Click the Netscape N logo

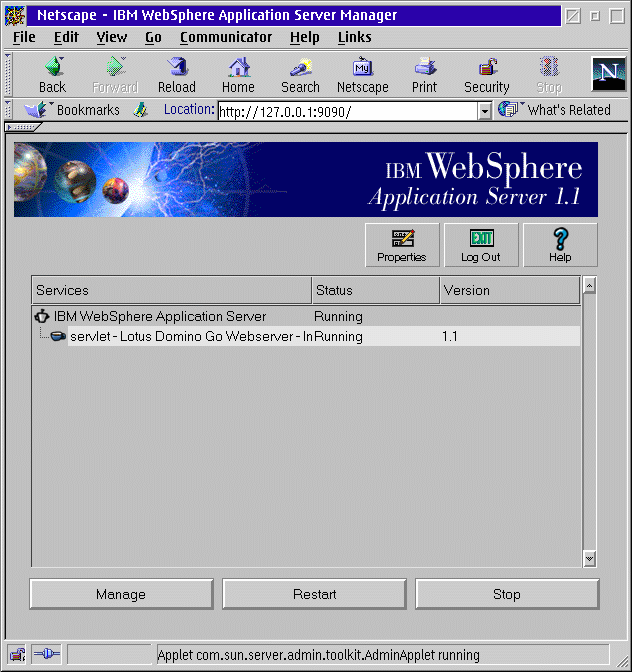coord(608,74)
